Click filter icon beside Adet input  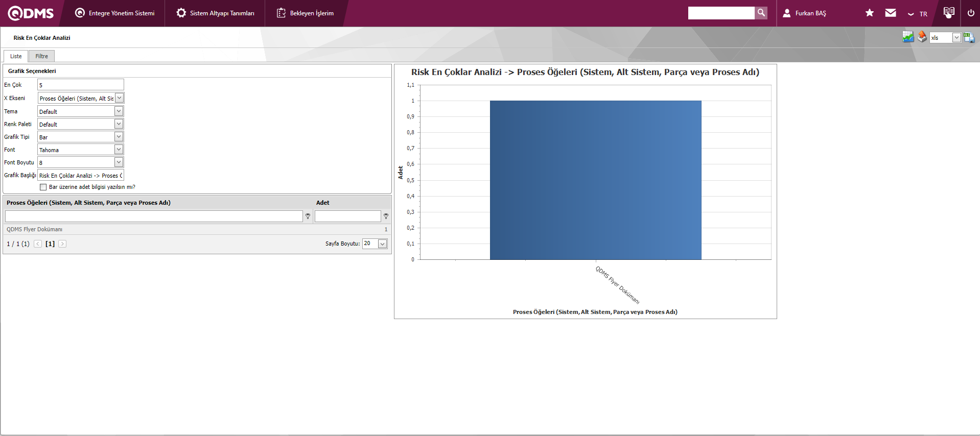386,216
